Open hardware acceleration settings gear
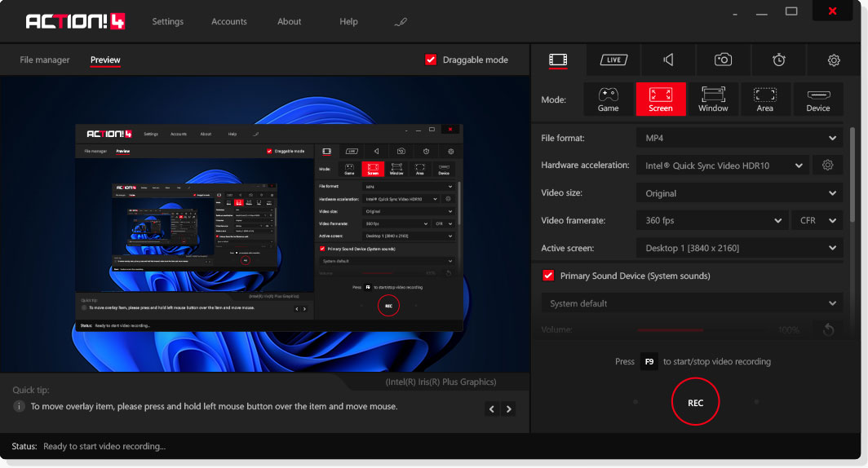The height and width of the screenshot is (468, 868). (827, 166)
